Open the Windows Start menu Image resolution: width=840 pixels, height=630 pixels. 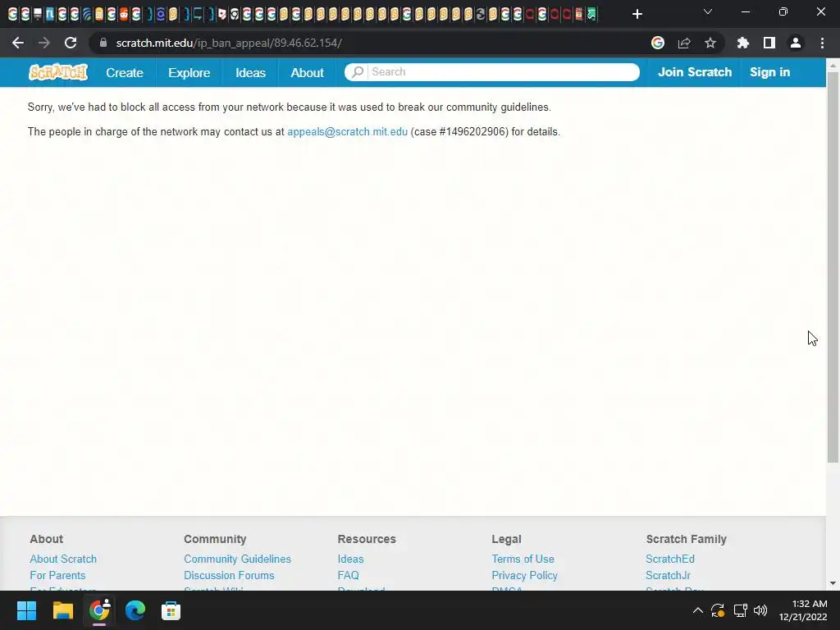point(26,610)
